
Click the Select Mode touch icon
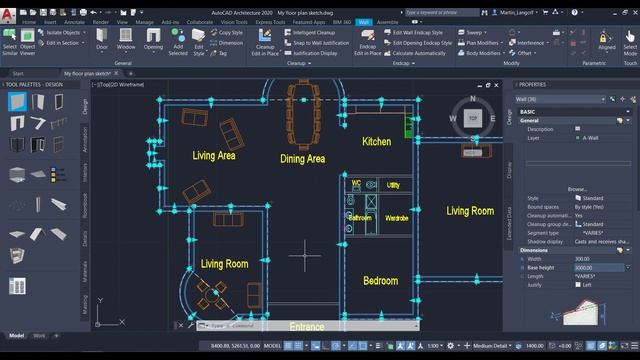point(630,42)
